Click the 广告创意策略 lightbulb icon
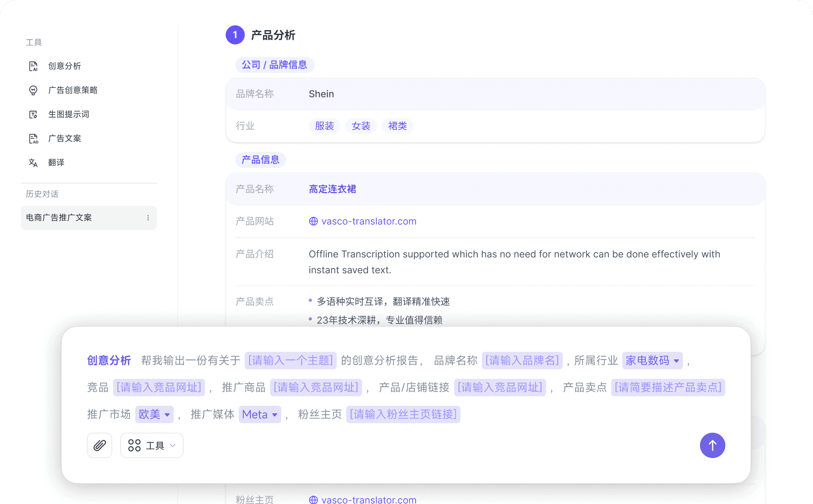The width and height of the screenshot is (813, 504). 33,90
